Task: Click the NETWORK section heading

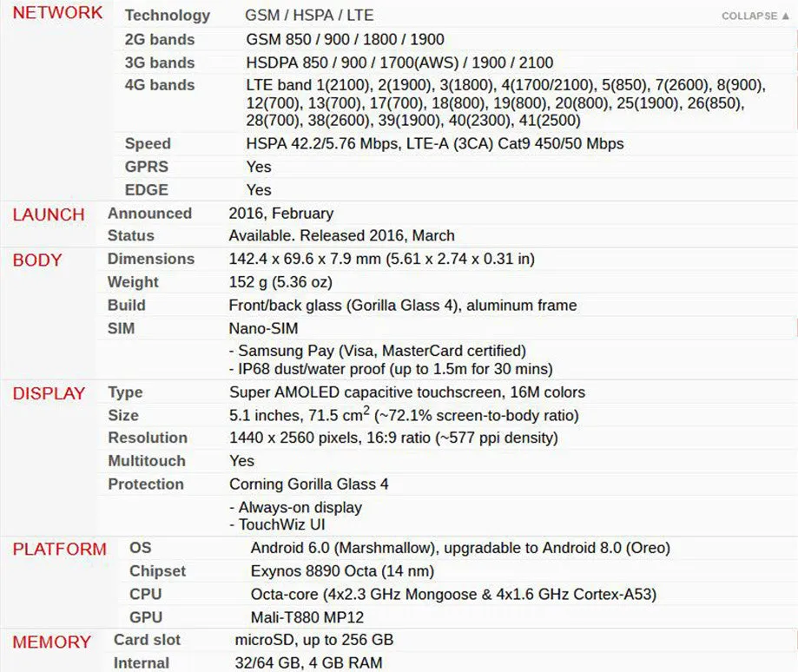Action: coord(57,13)
